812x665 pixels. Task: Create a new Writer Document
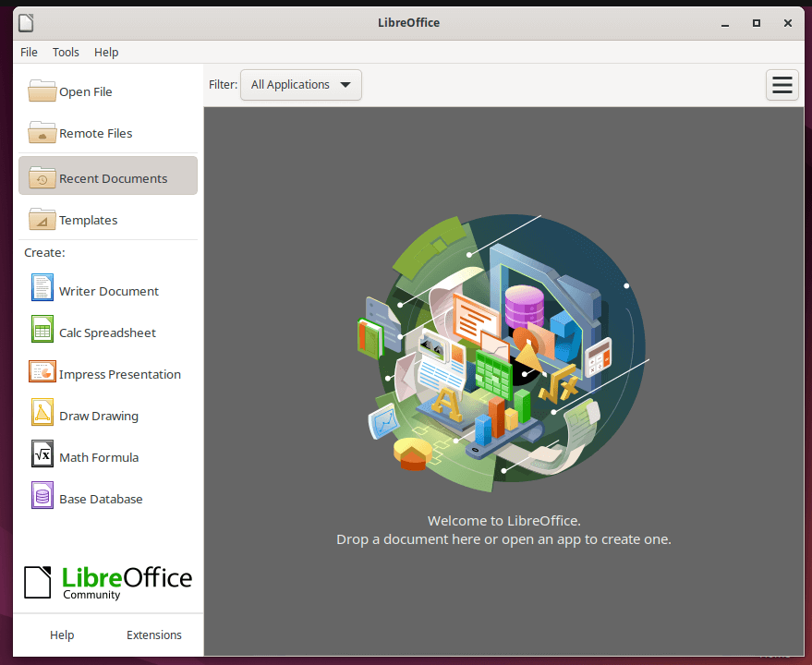[108, 291]
